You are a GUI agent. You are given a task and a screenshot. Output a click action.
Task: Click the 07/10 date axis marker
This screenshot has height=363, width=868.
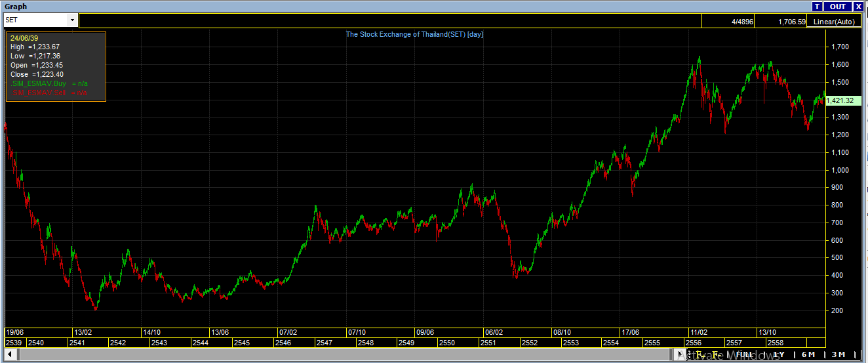pos(357,332)
